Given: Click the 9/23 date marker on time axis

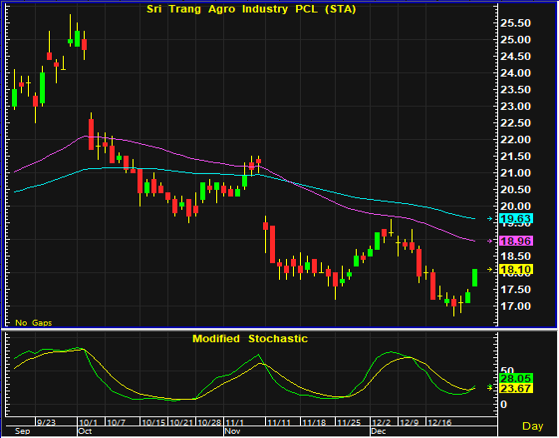Looking at the screenshot, I should tap(46, 422).
